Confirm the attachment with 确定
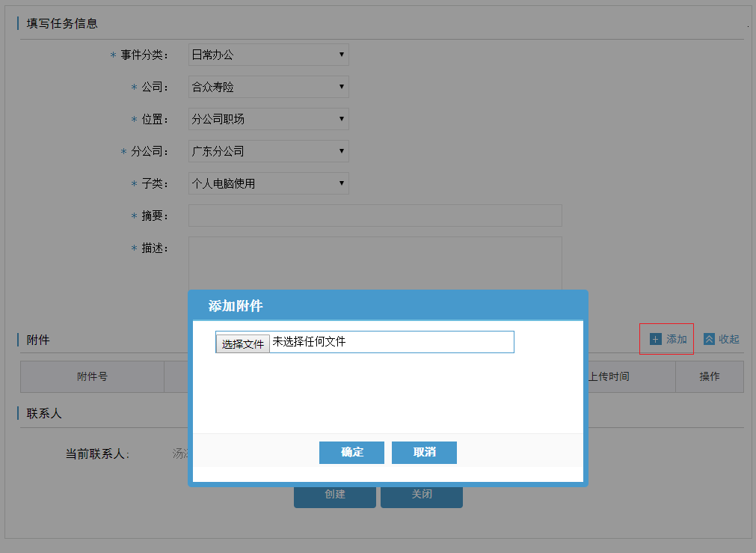 click(351, 453)
